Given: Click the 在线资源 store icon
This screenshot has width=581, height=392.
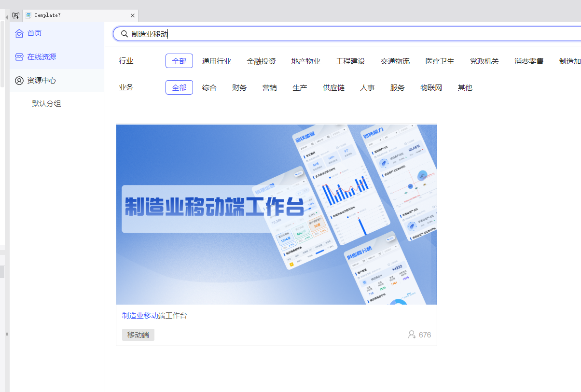Looking at the screenshot, I should pyautogui.click(x=19, y=57).
